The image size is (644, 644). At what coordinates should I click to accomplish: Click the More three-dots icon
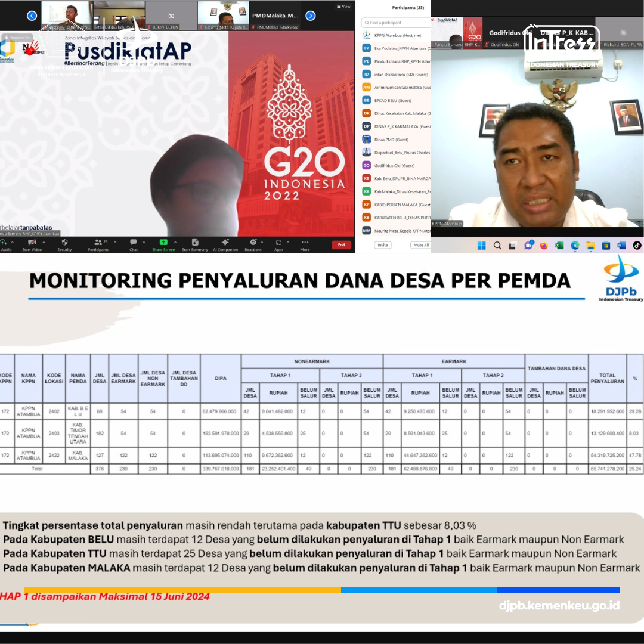coord(305,243)
